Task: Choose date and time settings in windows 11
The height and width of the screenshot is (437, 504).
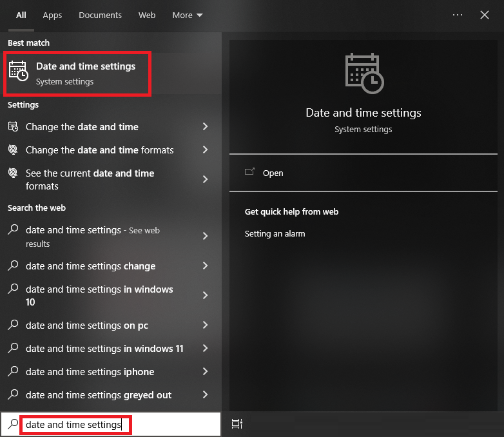Action: [x=111, y=348]
